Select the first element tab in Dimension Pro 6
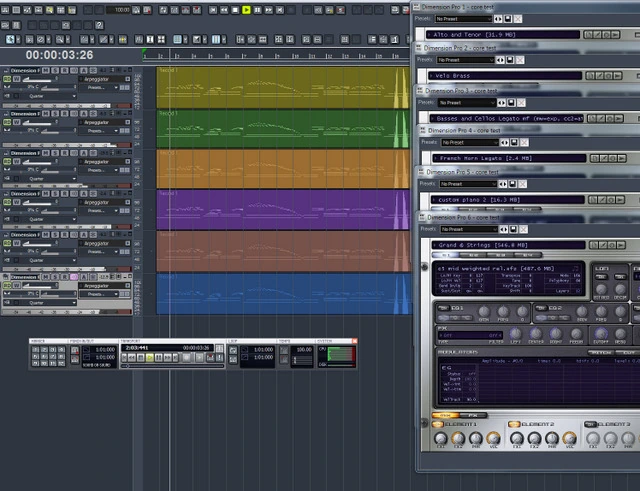The image size is (640, 491). click(x=445, y=255)
